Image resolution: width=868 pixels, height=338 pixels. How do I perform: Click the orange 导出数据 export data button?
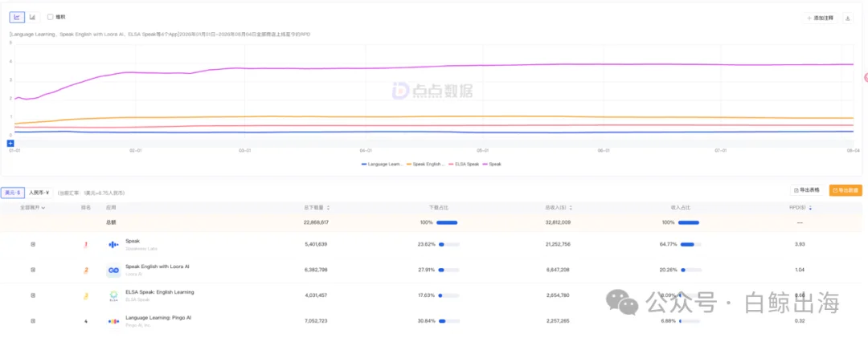coord(845,190)
